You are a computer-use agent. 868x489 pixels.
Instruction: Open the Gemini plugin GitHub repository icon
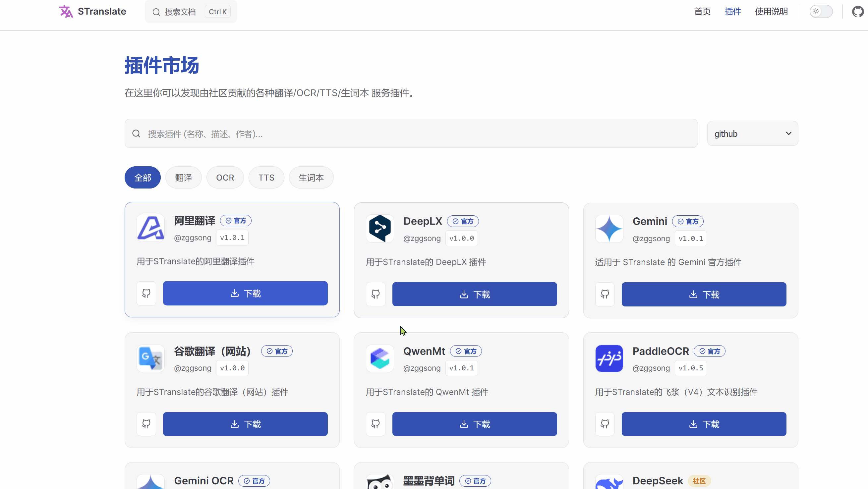click(605, 294)
